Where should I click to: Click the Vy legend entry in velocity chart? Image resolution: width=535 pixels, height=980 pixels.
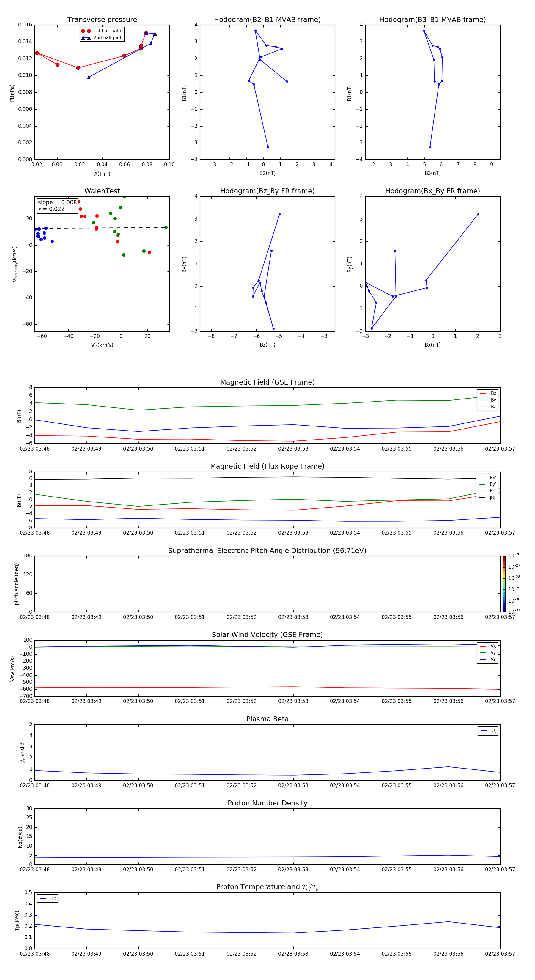click(488, 652)
